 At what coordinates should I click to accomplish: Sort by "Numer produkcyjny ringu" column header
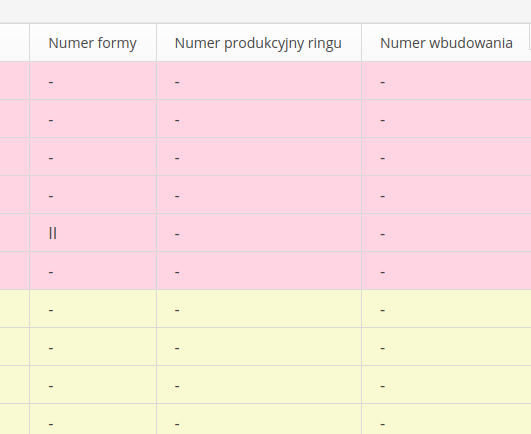pos(259,43)
